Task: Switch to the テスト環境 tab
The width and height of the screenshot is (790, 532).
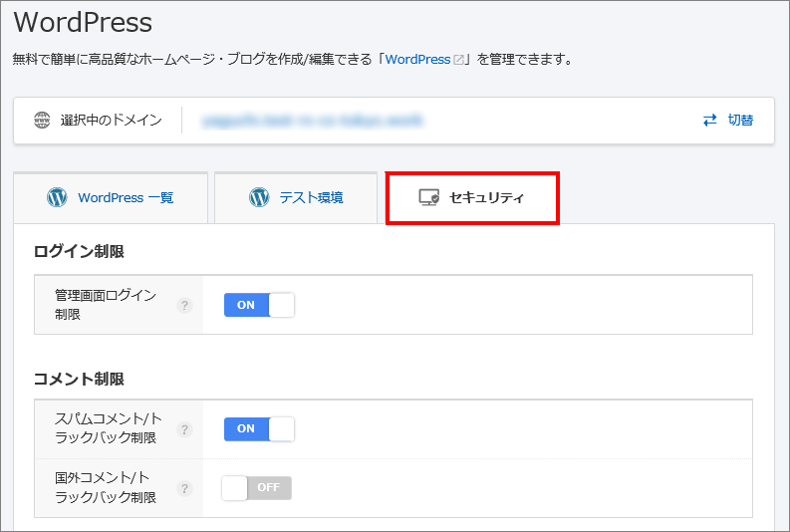Action: pos(296,197)
